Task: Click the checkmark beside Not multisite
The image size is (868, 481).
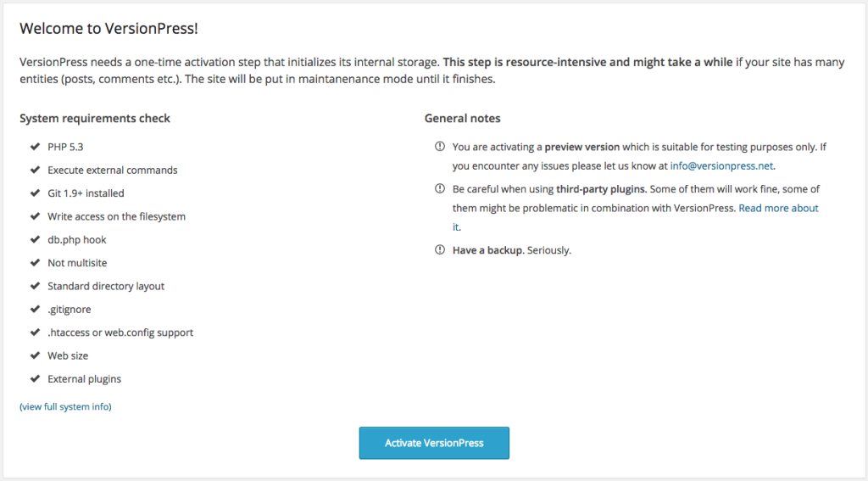Action: point(35,263)
